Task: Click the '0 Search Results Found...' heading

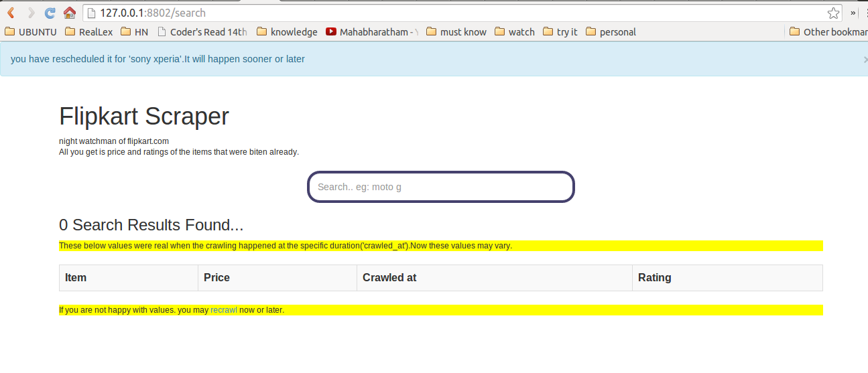Action: coord(151,225)
